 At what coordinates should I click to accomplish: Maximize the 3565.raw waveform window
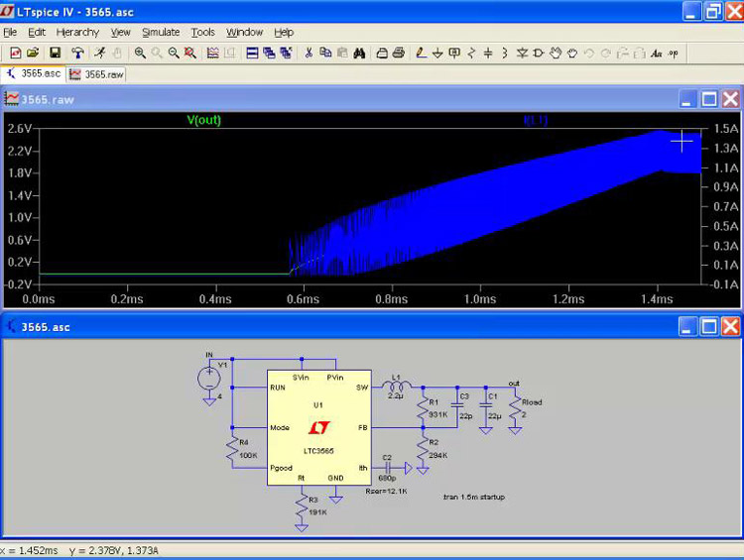click(709, 99)
